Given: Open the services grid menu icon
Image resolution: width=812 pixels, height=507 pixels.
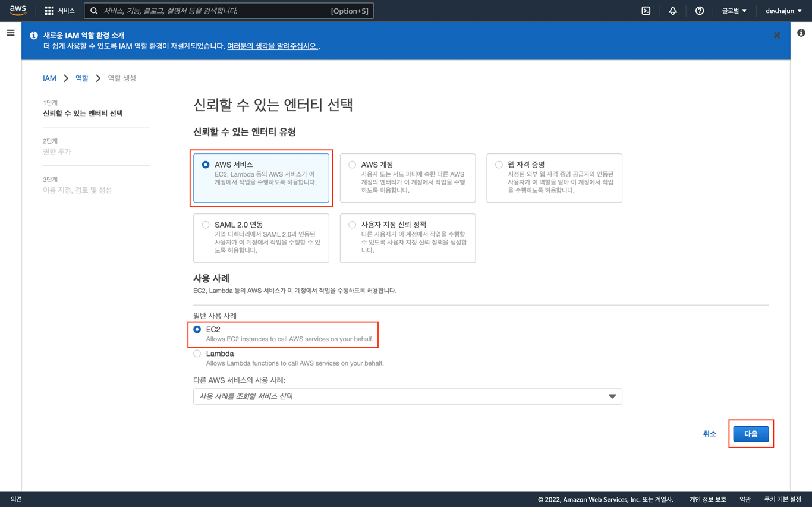Looking at the screenshot, I should pos(49,11).
